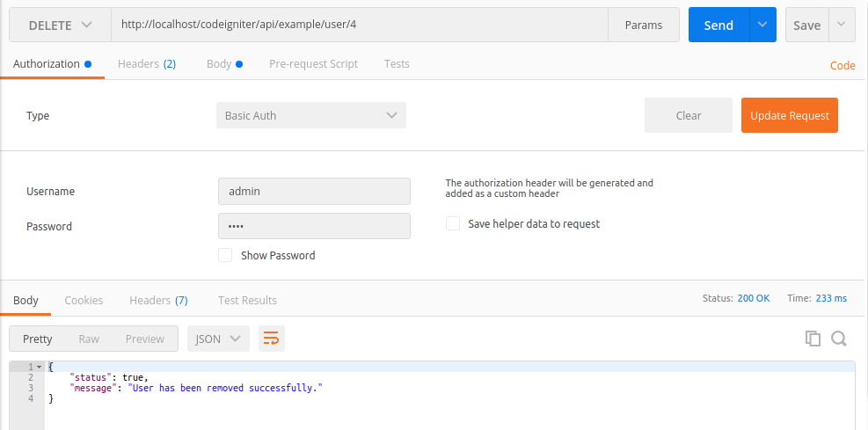Enable the Show Password checkbox
Image resolution: width=868 pixels, height=430 pixels.
tap(225, 255)
